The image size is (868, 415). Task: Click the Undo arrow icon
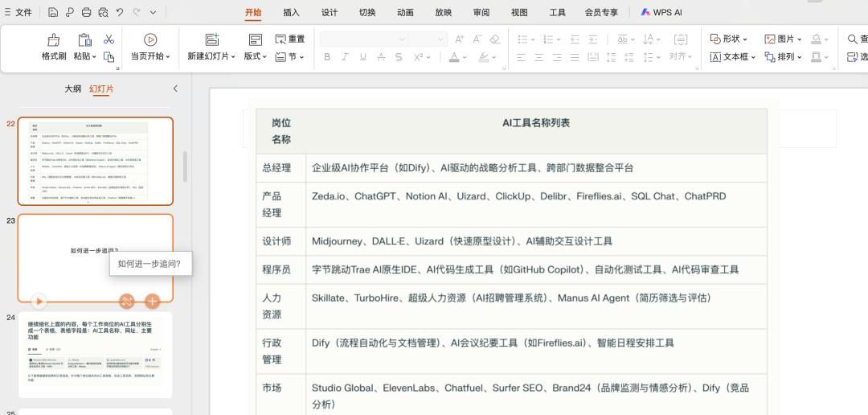[x=120, y=12]
